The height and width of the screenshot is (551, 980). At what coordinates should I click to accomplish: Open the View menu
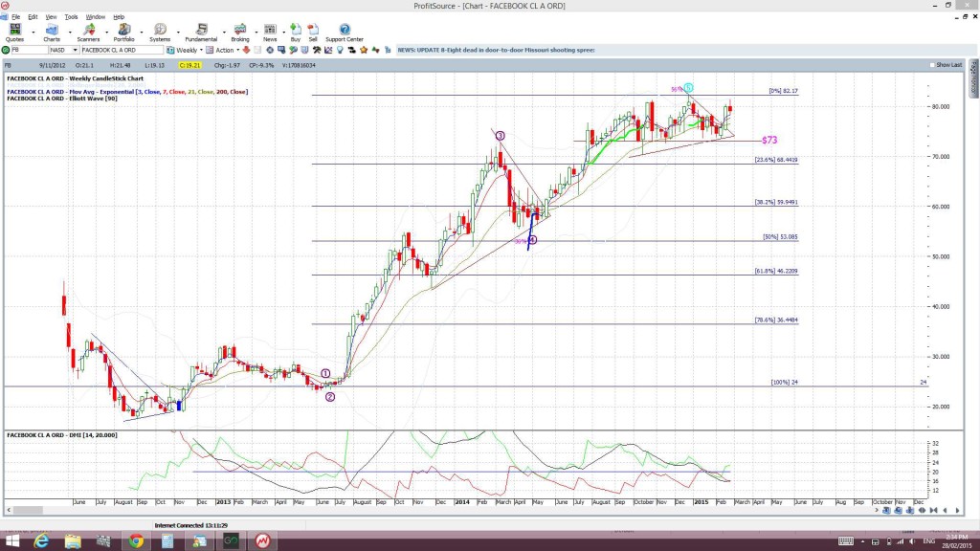coord(52,17)
